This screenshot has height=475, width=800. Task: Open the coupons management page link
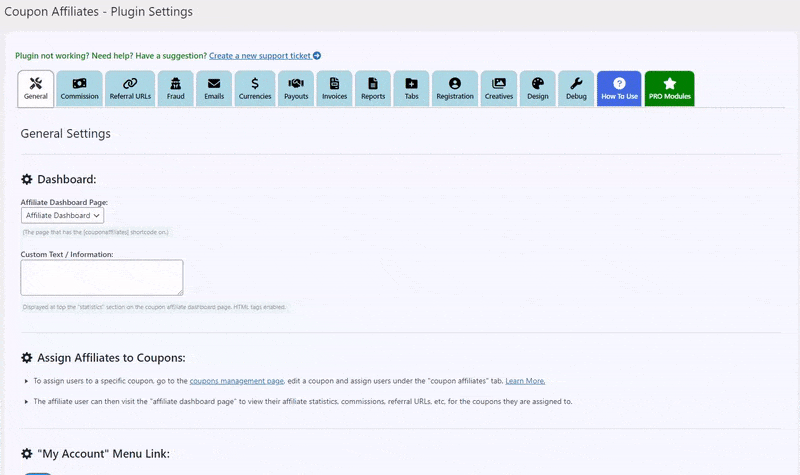point(237,381)
